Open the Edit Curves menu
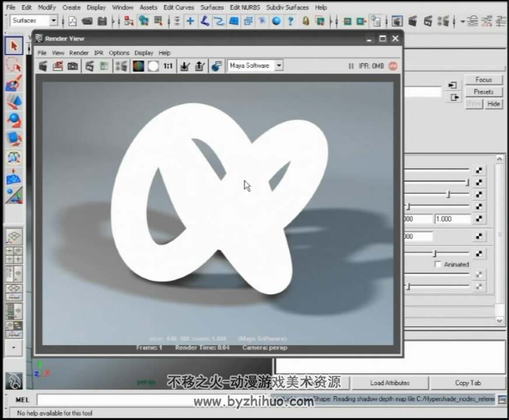The image size is (509, 420). point(179,8)
